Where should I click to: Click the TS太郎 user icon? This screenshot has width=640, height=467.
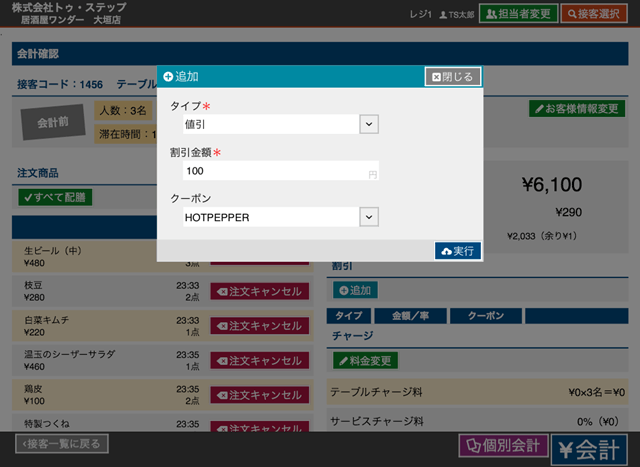(x=444, y=15)
